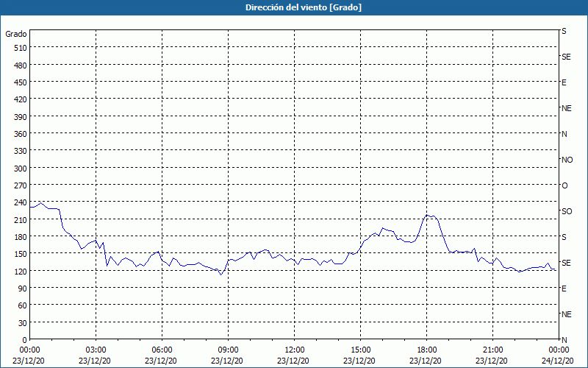
Task: Select the 'E' compass label level with 90
Action: point(564,289)
